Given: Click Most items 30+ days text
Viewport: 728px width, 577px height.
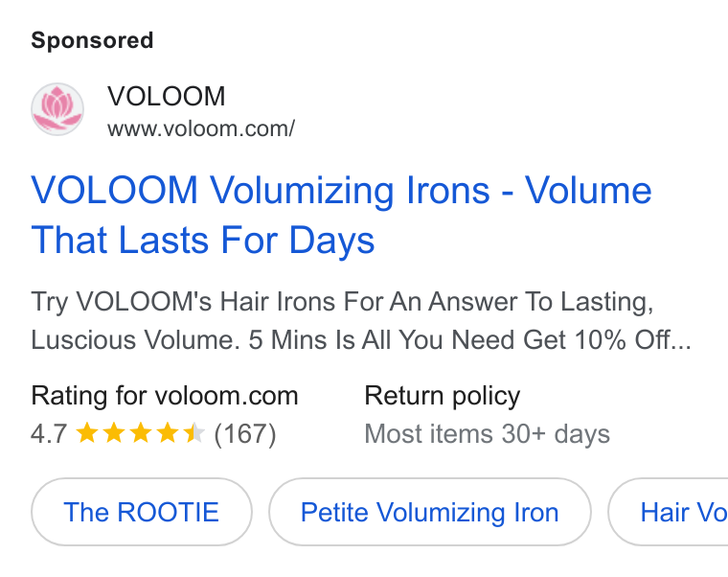Looking at the screenshot, I should pos(487,434).
